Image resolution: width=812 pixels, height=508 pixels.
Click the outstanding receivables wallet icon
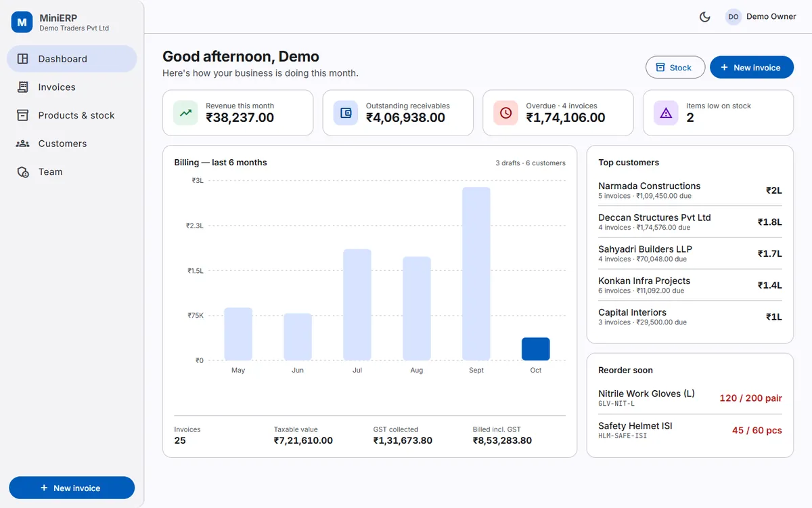pos(346,113)
